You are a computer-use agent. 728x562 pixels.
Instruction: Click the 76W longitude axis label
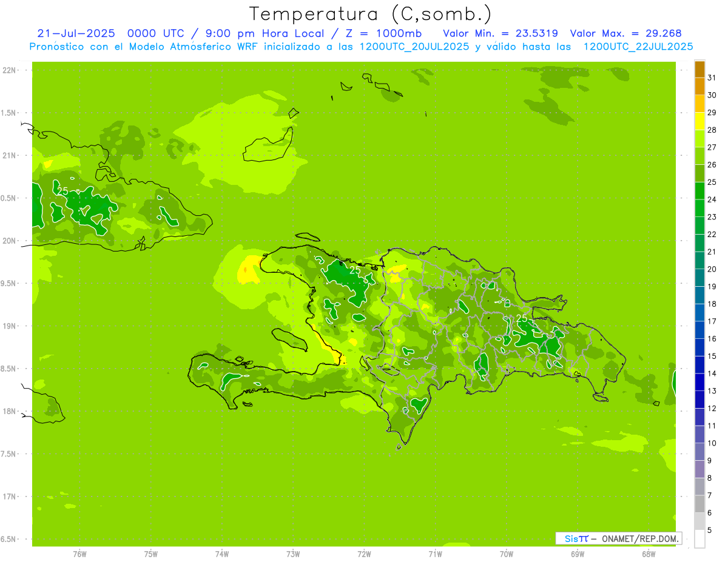(79, 554)
